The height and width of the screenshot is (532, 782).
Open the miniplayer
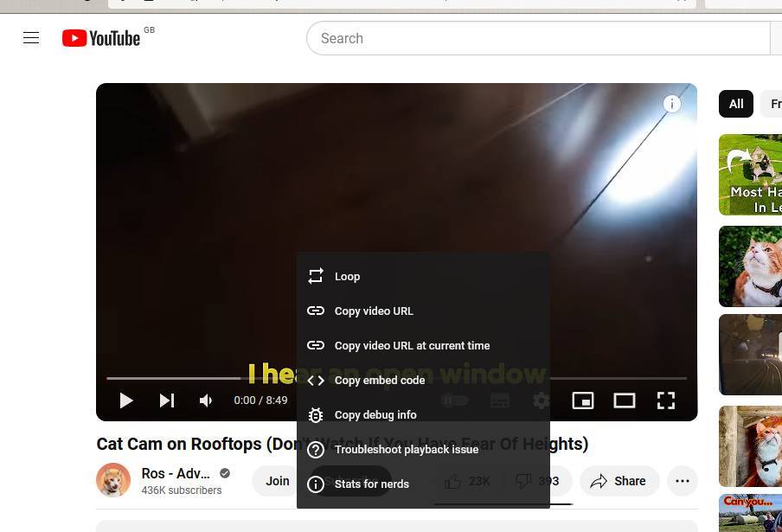(x=582, y=401)
